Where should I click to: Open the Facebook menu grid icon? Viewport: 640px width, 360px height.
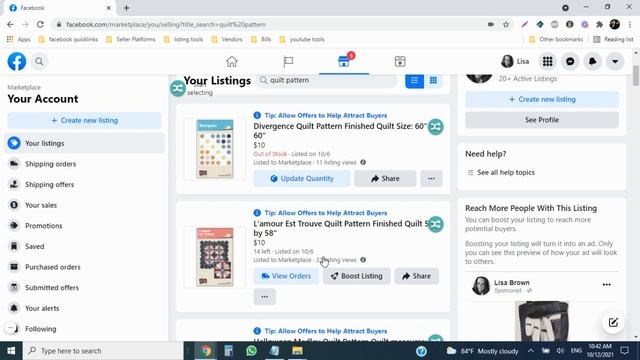(547, 62)
